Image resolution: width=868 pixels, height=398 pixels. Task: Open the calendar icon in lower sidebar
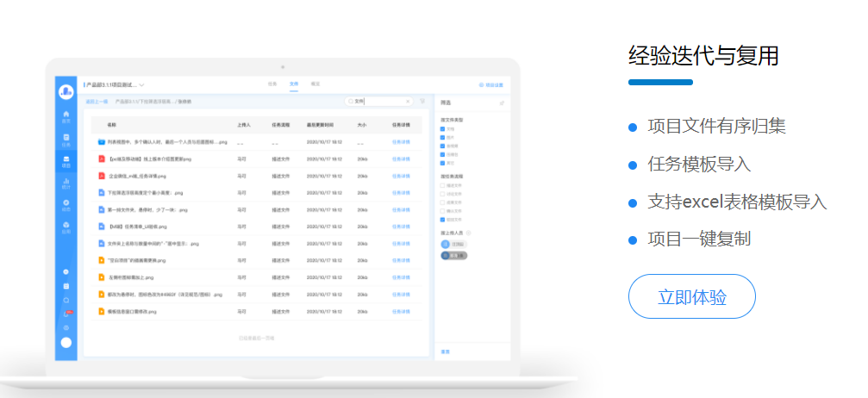coord(66,286)
